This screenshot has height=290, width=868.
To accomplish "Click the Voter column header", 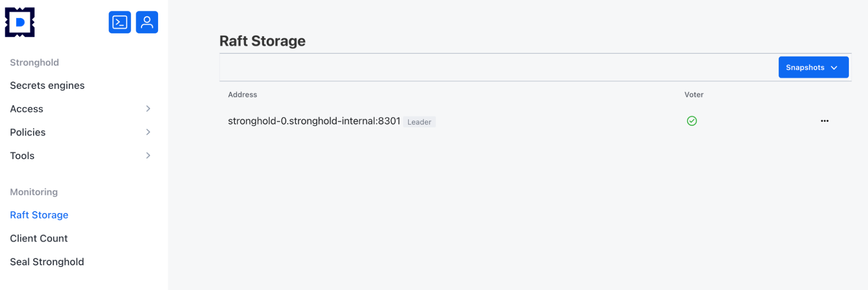I will (x=693, y=94).
